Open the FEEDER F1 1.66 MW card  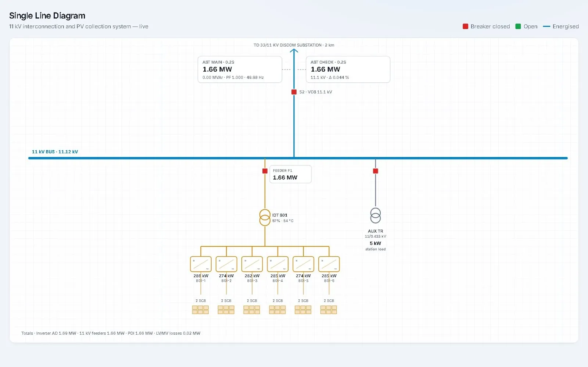[x=291, y=174]
